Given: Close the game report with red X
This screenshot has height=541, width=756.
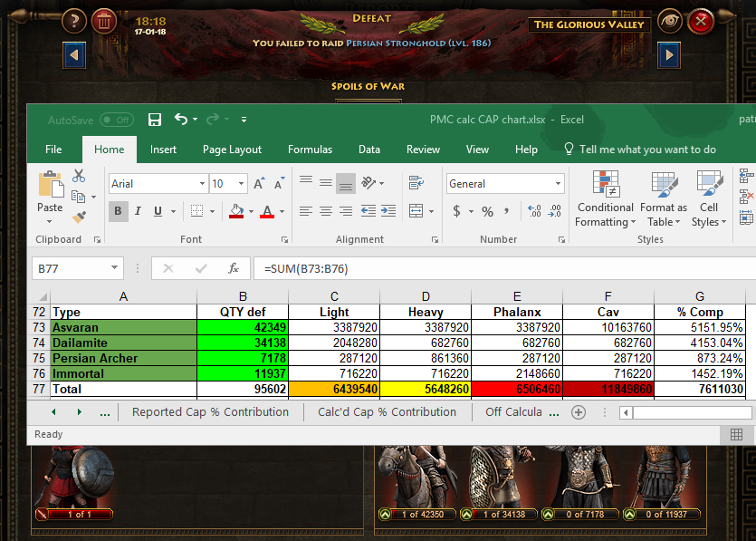Looking at the screenshot, I should click(701, 21).
